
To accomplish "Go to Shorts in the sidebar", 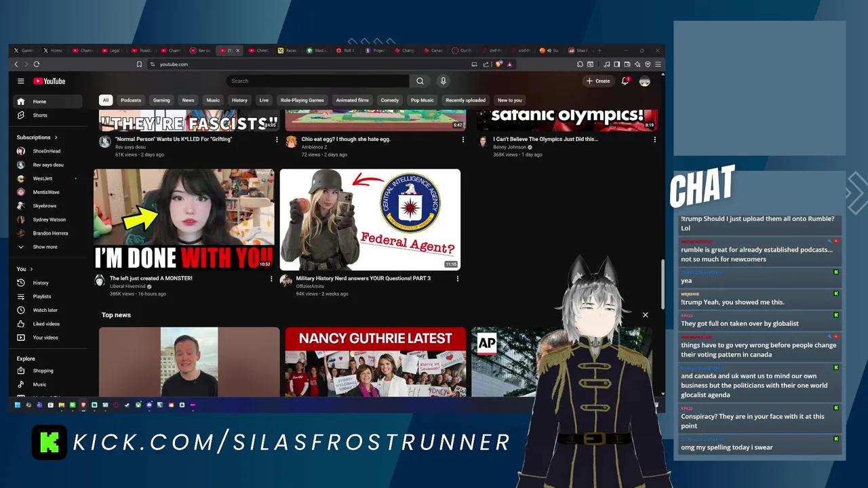I will (x=47, y=115).
